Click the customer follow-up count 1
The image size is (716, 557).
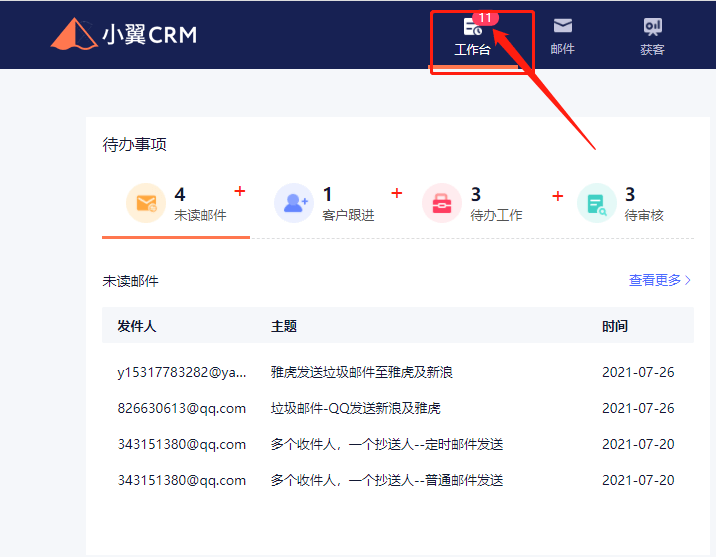pos(327,194)
